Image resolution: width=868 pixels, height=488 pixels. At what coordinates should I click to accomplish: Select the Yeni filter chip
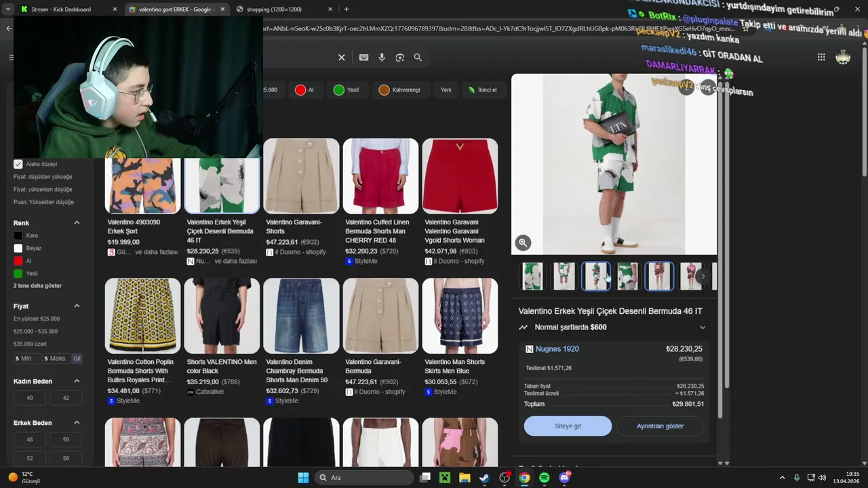446,90
